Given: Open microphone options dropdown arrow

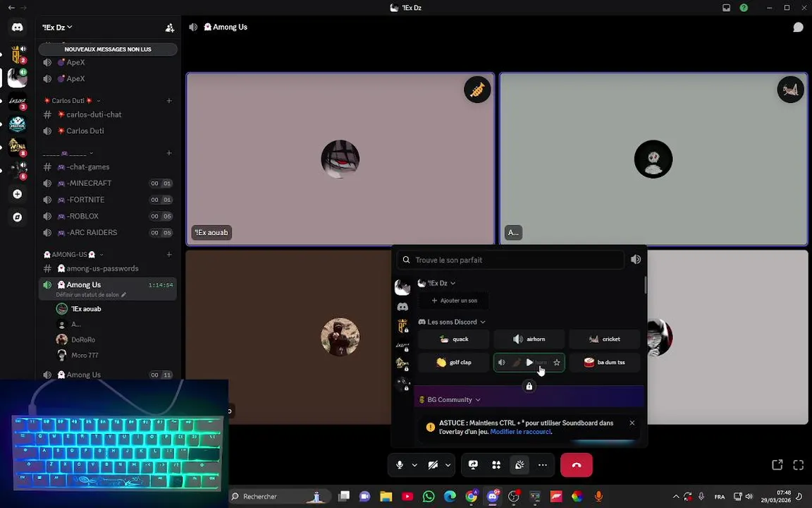Looking at the screenshot, I should [x=414, y=465].
